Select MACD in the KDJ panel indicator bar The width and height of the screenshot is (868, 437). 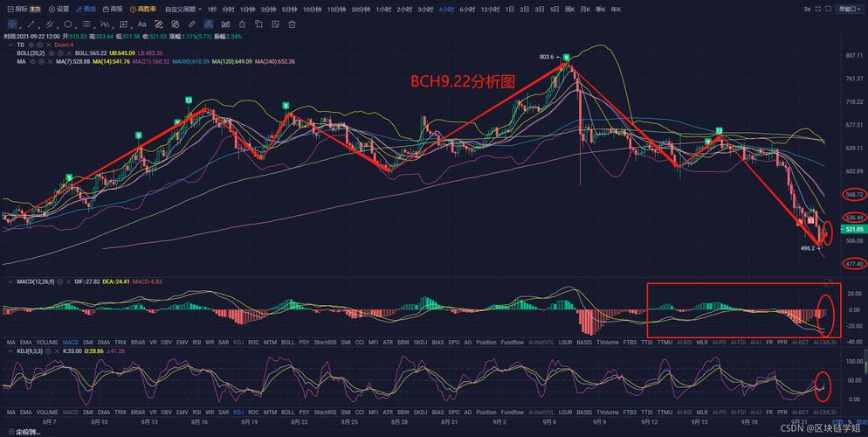tap(71, 412)
